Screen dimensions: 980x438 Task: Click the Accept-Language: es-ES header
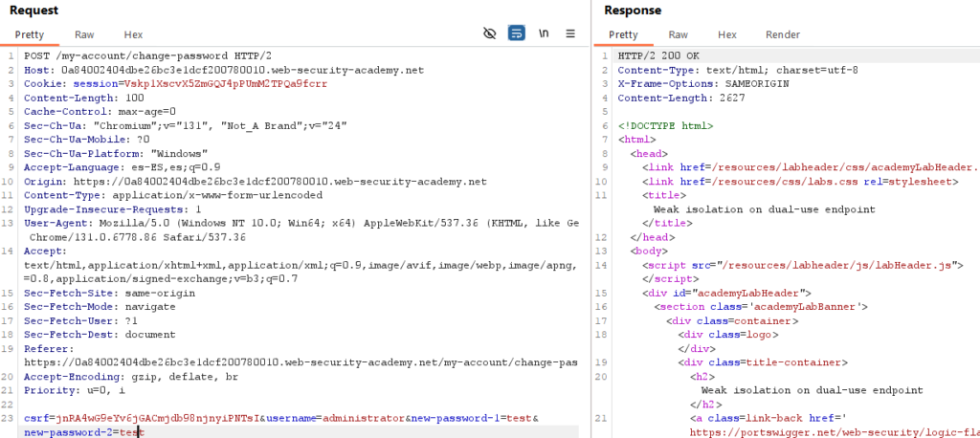point(122,167)
